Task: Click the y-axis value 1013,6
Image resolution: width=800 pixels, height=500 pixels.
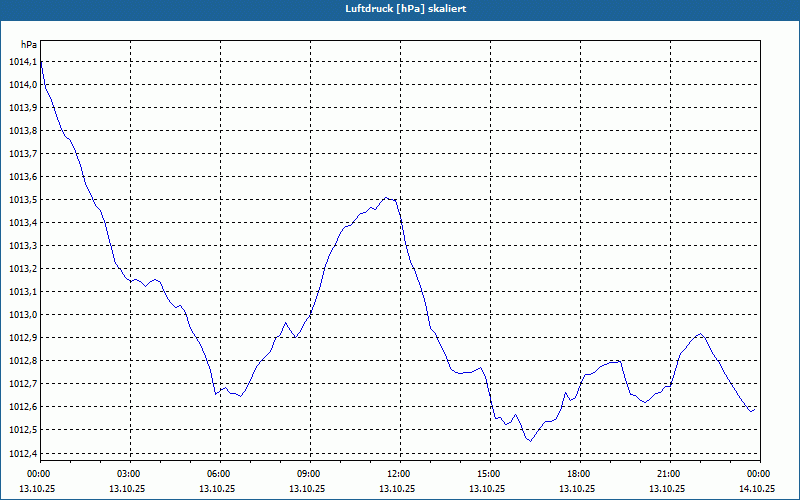Action: point(23,177)
